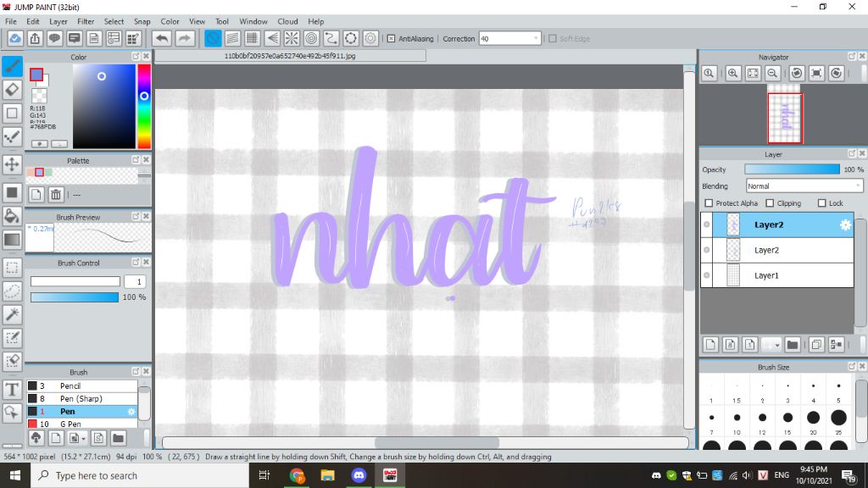Click the Navigator fit-to-window icon
Viewport: 868px width, 488px height.
coord(753,73)
